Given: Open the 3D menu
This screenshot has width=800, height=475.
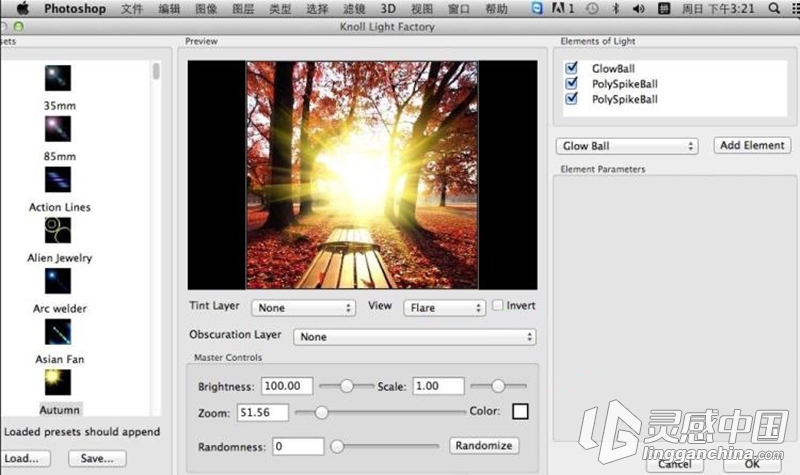Looking at the screenshot, I should click(x=388, y=8).
